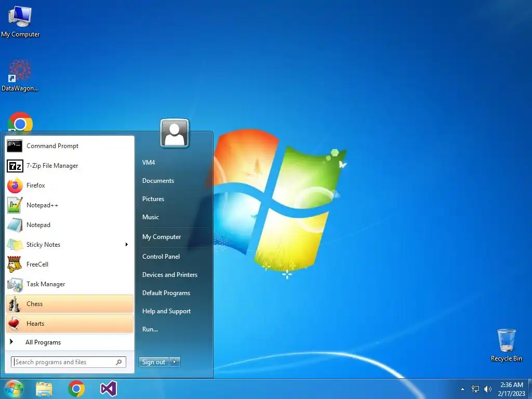Viewport: 532px width, 399px height.
Task: Open Devices and Printers
Action: coord(170,275)
